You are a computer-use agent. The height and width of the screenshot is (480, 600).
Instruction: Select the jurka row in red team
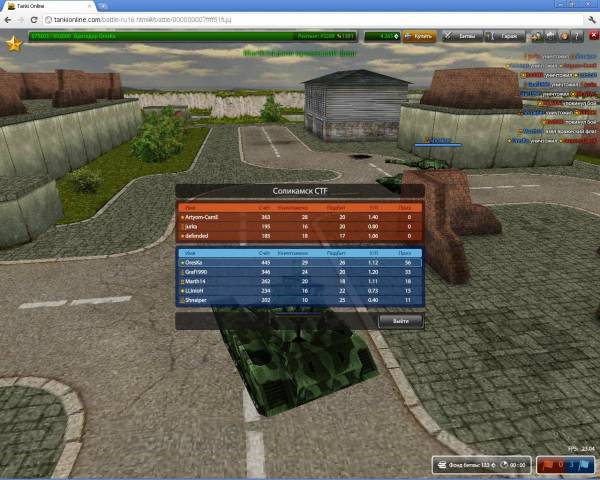(x=300, y=227)
